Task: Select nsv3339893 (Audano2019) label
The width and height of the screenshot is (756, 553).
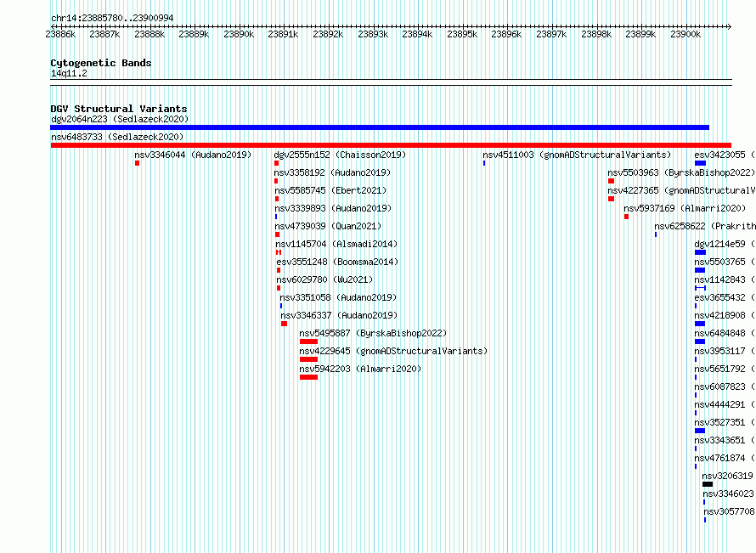Action: [x=333, y=208]
